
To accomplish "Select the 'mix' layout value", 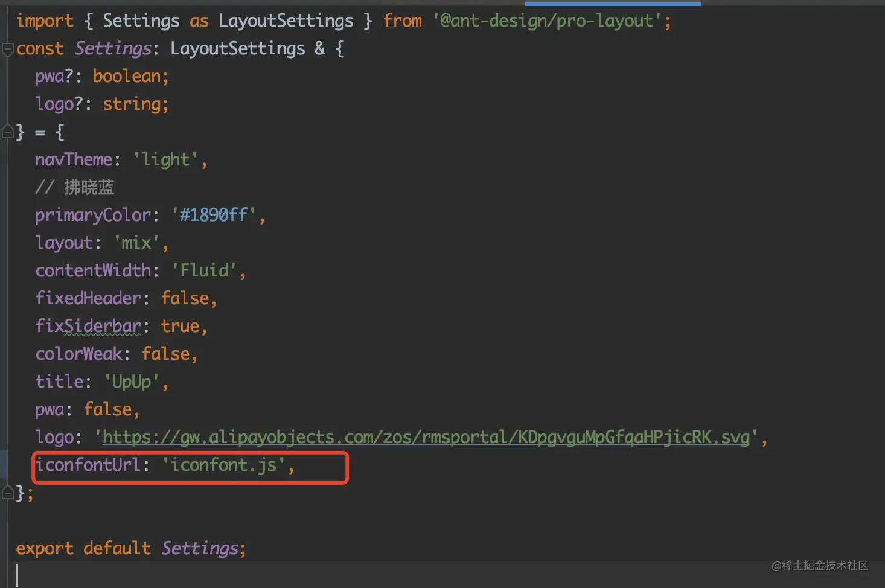I will 136,243.
